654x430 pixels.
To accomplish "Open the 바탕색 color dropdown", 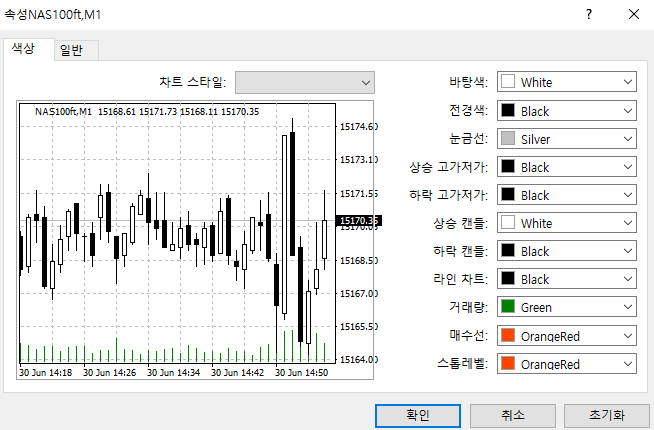I will tap(566, 82).
